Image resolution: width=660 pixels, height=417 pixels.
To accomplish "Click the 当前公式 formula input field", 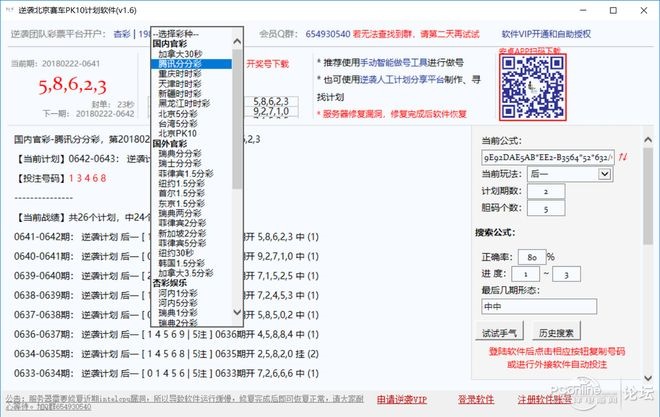I will [x=546, y=157].
